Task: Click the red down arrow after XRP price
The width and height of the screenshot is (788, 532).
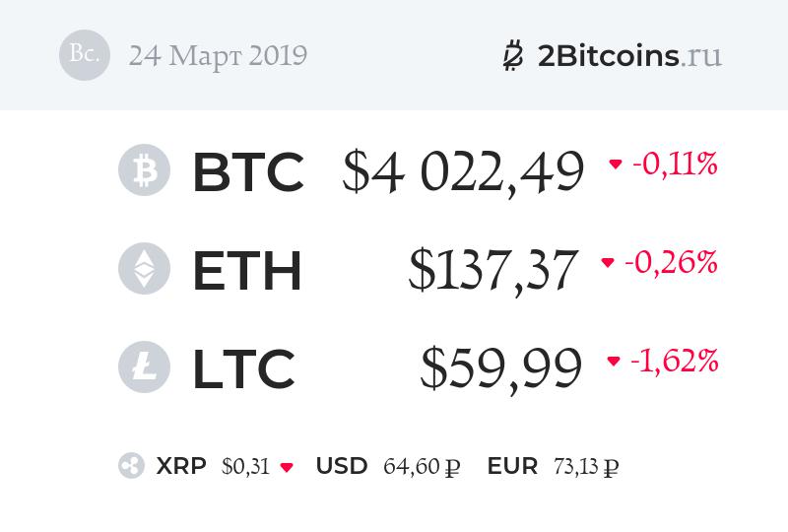Action: [x=287, y=467]
